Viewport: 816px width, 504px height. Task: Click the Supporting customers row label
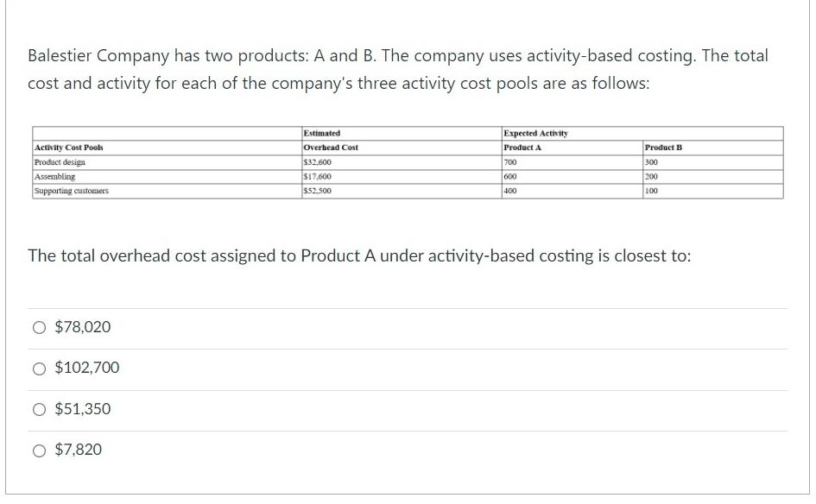pos(167,191)
